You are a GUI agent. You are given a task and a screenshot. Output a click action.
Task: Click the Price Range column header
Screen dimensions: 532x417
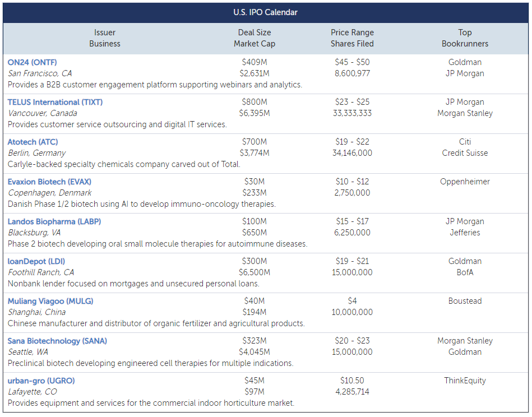point(352,33)
